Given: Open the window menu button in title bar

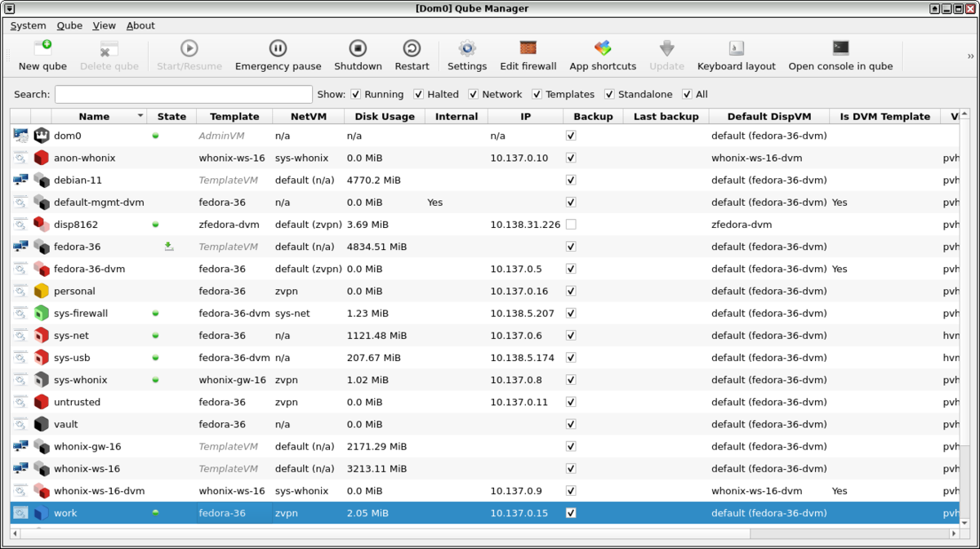Looking at the screenshot, I should (x=9, y=8).
